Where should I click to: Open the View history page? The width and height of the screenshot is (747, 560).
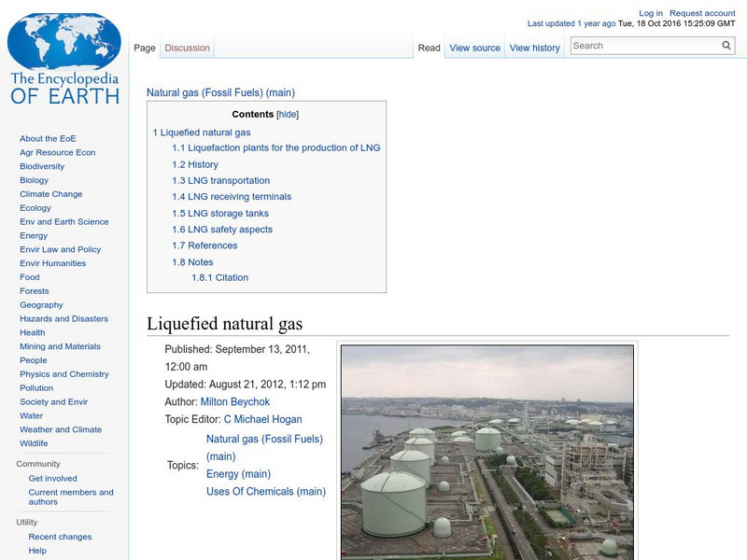534,48
